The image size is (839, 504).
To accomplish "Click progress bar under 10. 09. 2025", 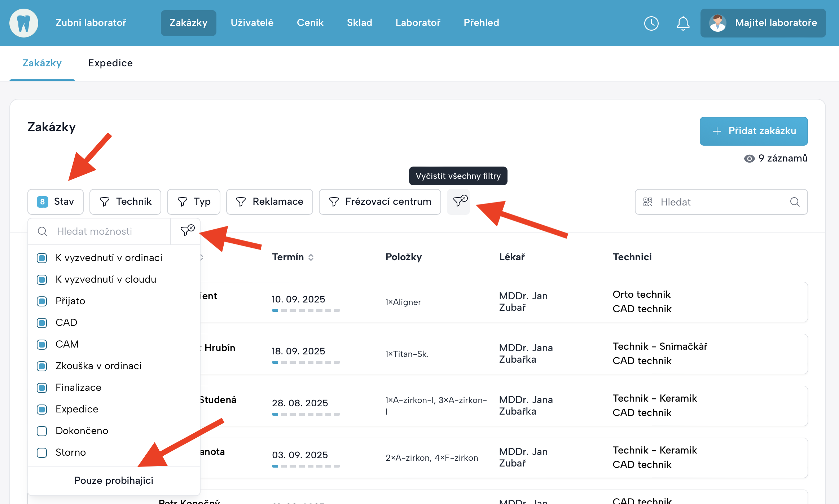I will coord(306,310).
